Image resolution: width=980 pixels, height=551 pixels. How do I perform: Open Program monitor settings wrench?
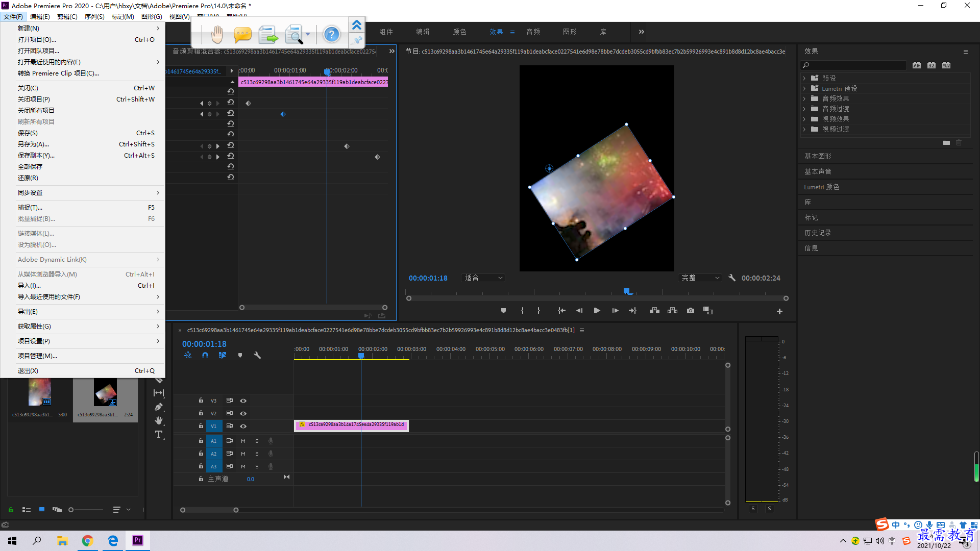(732, 278)
